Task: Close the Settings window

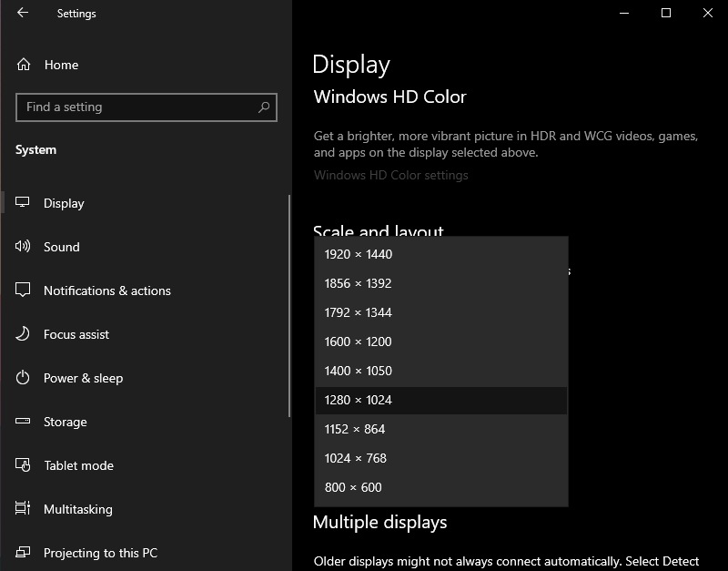Action: 708,13
